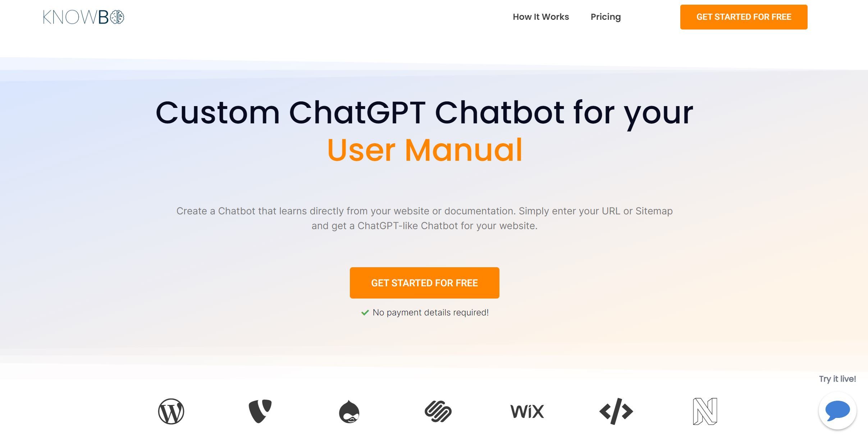
Task: Click header 'GET STARTED FOR FREE' button
Action: click(x=744, y=17)
